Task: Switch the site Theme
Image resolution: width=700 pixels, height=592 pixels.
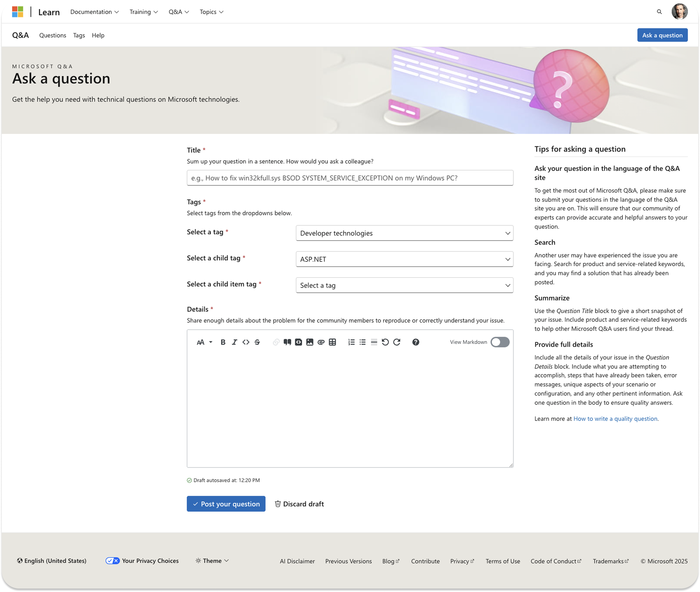Action: [x=212, y=560]
